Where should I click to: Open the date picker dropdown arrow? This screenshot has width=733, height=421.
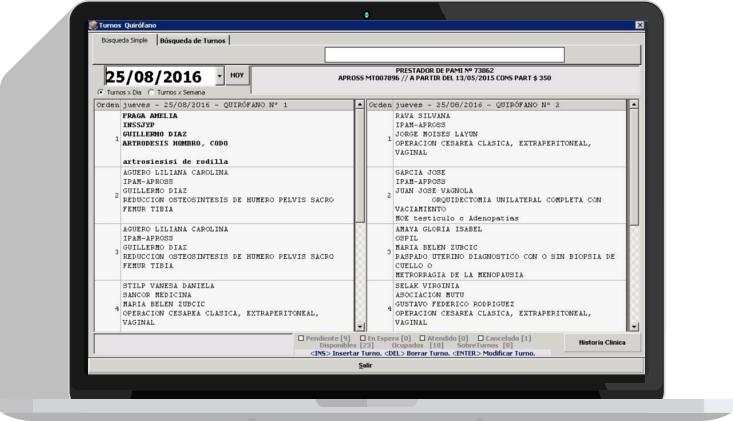point(219,76)
